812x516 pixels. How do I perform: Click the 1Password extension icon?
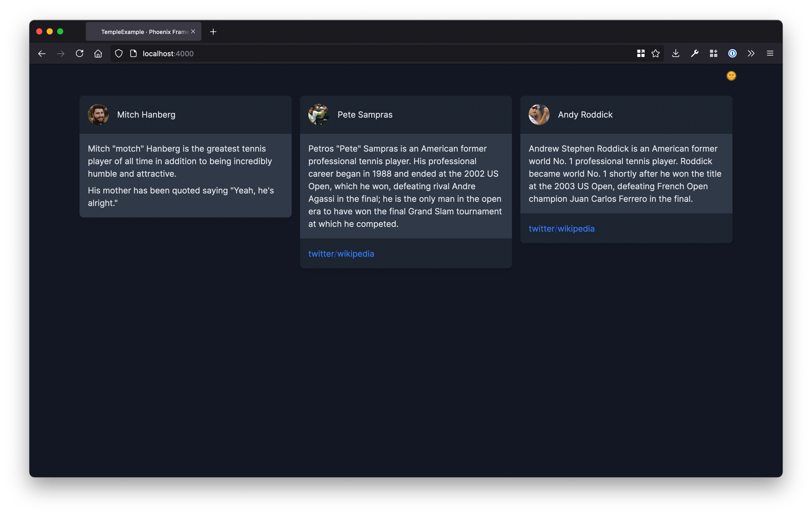point(732,54)
